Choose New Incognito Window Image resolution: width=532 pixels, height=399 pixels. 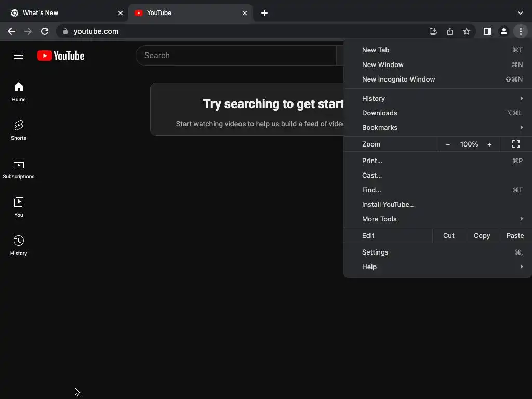point(437,79)
